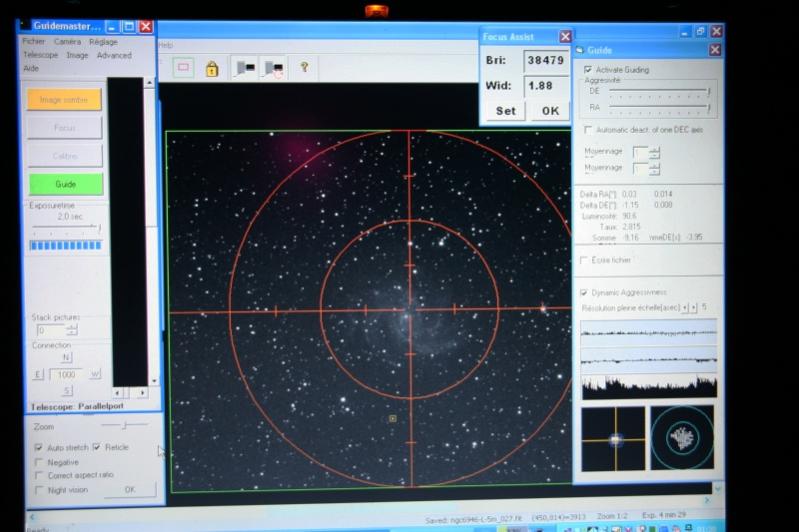Turn on the Night vision checkbox
This screenshot has width=799, height=532.
(39, 490)
